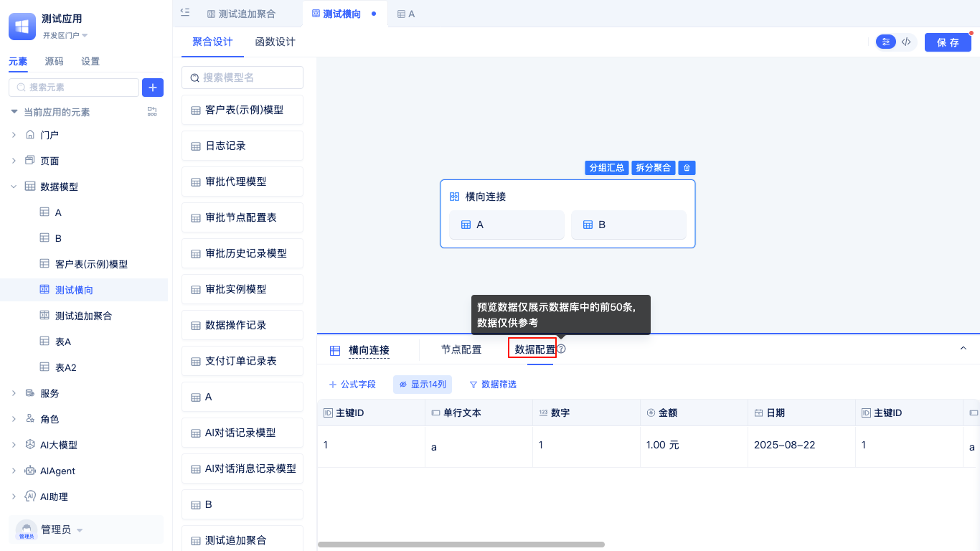The height and width of the screenshot is (551, 980).
Task: Select 审批代理模型 in the model list
Action: [x=242, y=182]
